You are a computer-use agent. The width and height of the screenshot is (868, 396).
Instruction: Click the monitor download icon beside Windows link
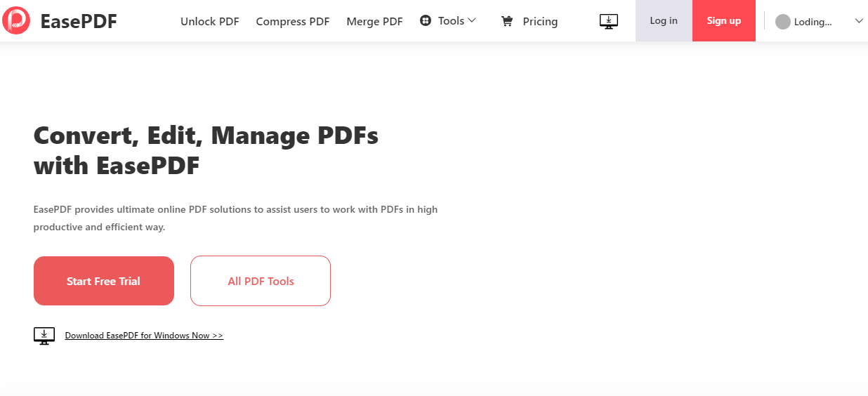(44, 336)
